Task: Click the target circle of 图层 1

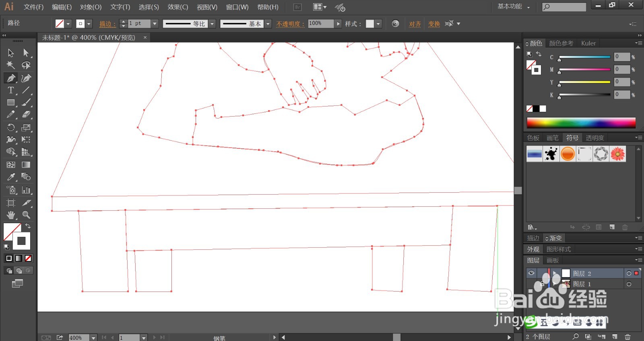Action: [629, 284]
